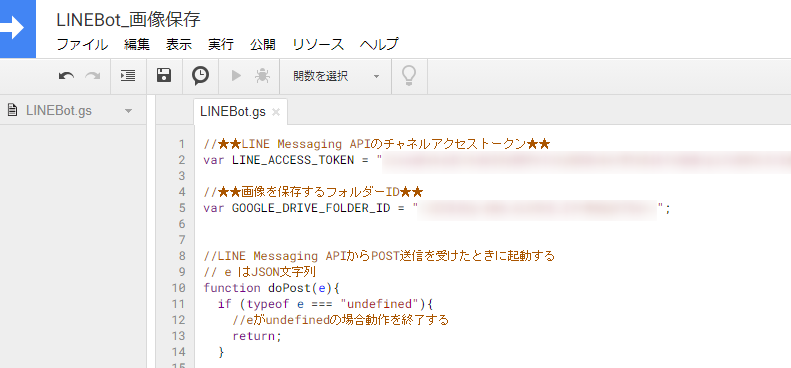Save the script with floppy disk icon
This screenshot has width=791, height=368.
[164, 76]
